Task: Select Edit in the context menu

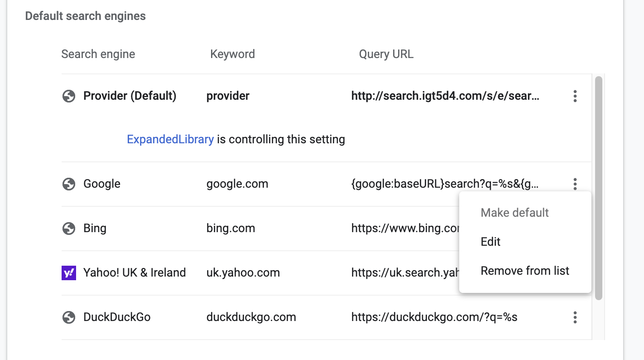Action: pyautogui.click(x=490, y=242)
